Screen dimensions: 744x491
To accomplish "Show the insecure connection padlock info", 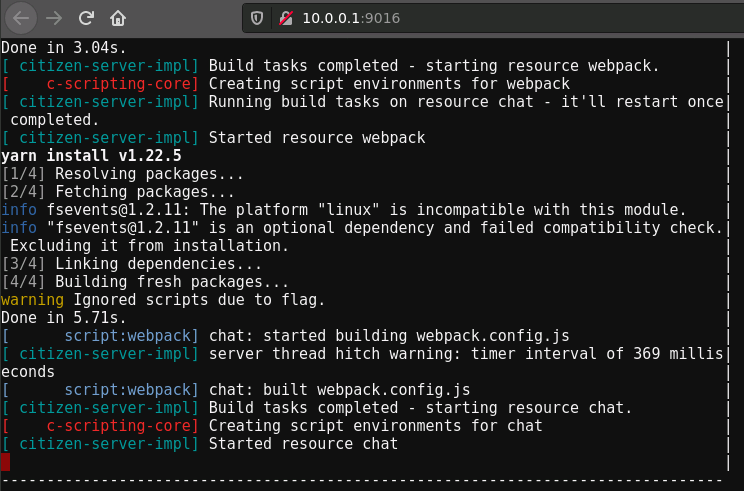I will click(286, 18).
